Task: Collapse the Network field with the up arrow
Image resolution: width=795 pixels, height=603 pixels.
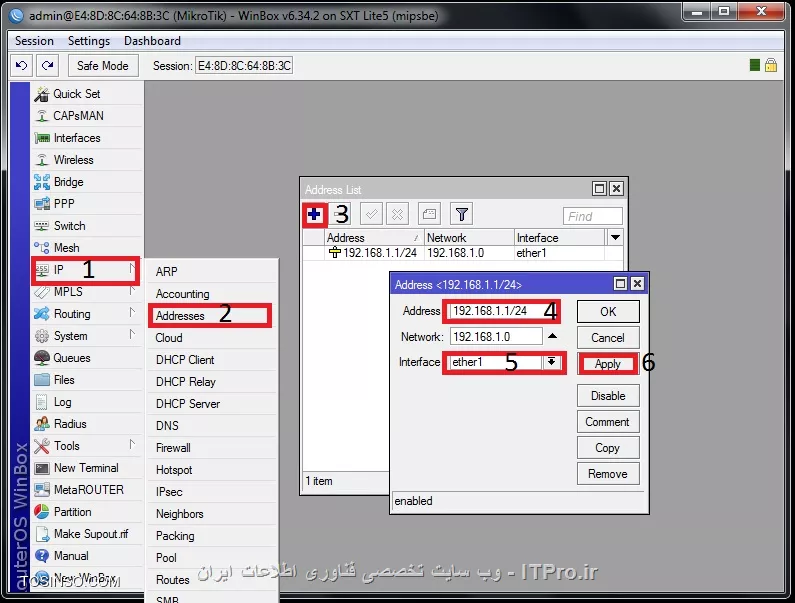Action: 553,336
